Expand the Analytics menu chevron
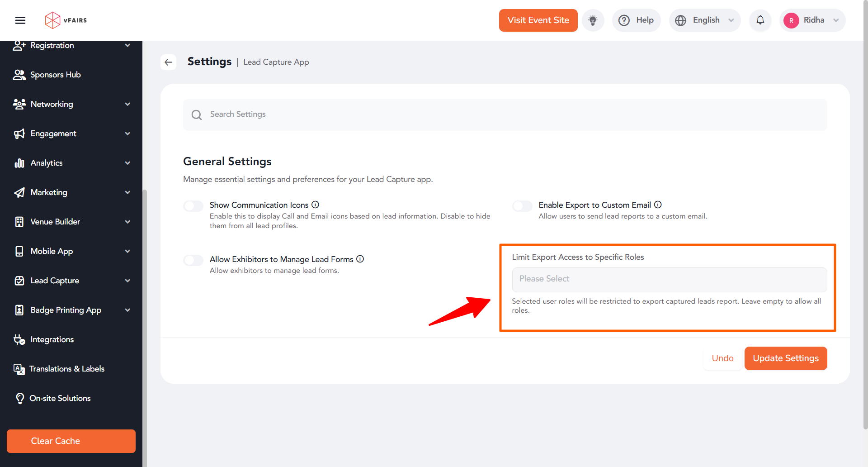The image size is (868, 467). click(x=127, y=163)
